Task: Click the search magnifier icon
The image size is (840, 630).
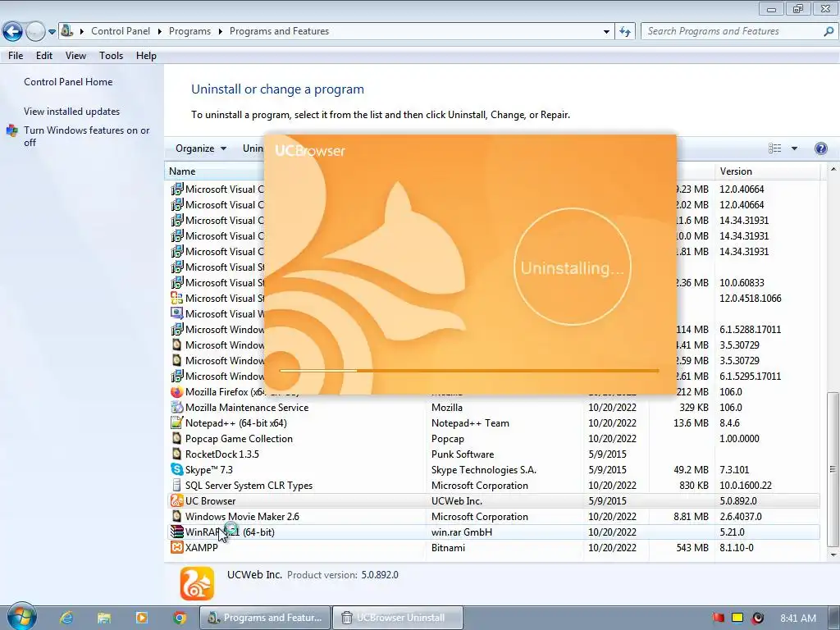Action: [x=829, y=31]
